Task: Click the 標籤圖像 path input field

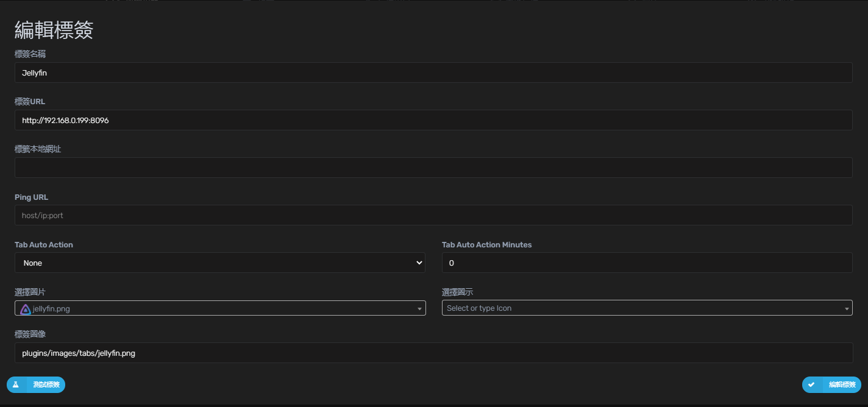Action: click(433, 353)
